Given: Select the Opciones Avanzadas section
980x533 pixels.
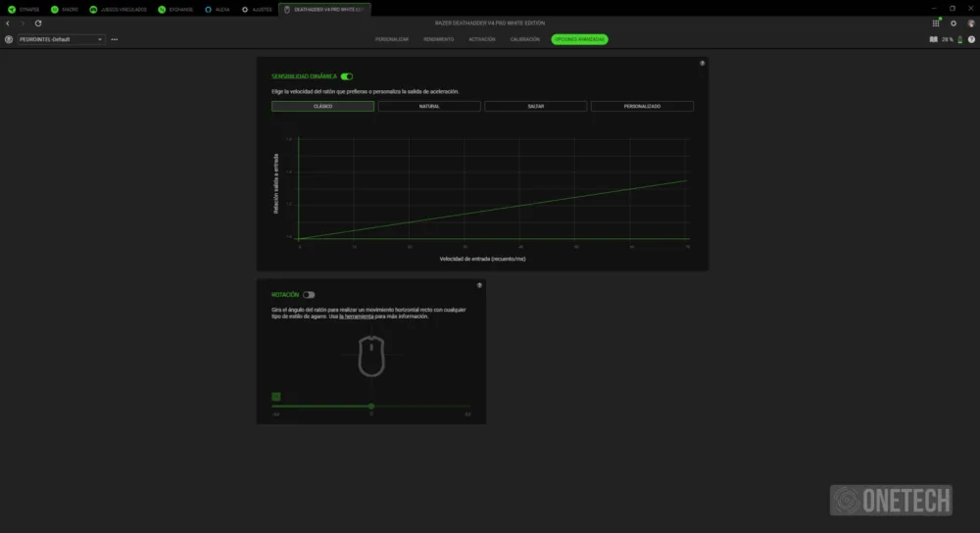Looking at the screenshot, I should tap(579, 39).
